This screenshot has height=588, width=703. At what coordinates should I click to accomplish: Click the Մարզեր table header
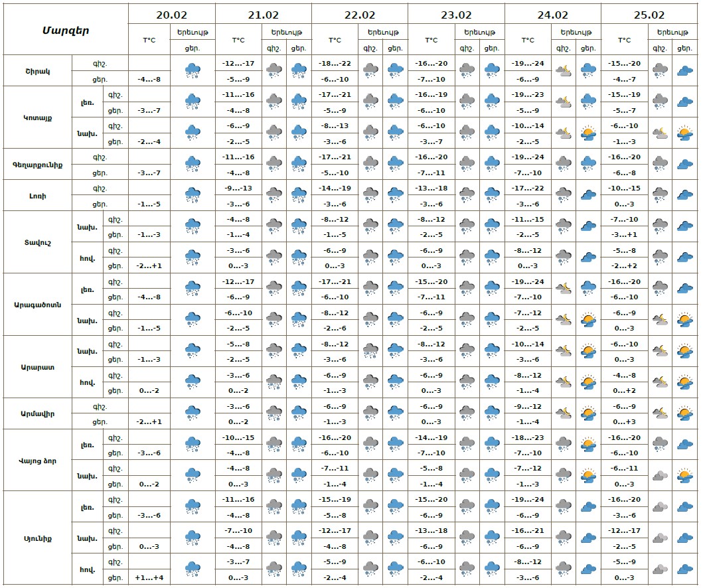click(66, 30)
